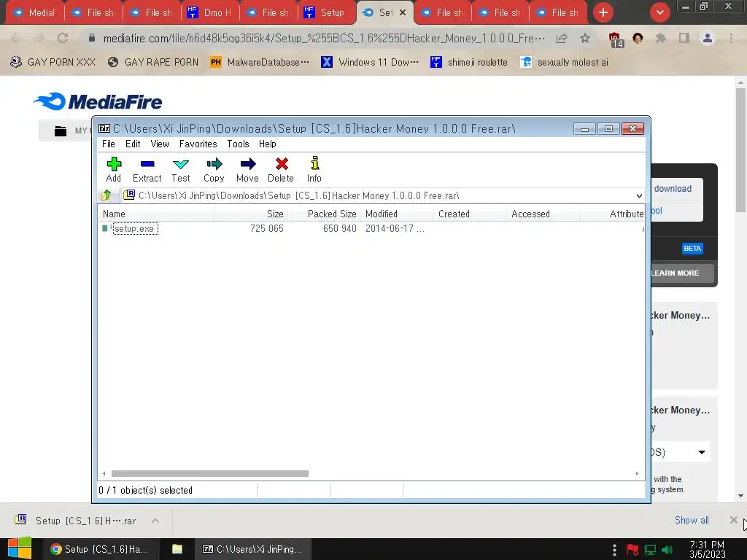Open the View menu

point(160,144)
